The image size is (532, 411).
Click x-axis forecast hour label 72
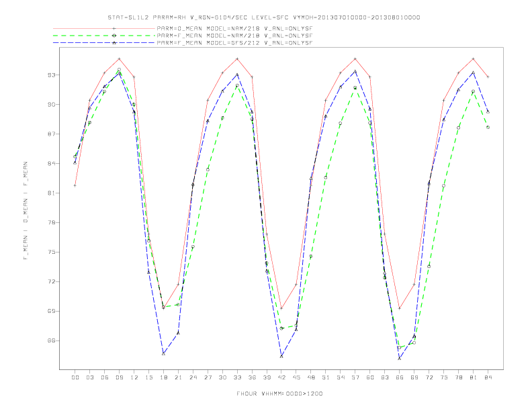(429, 377)
